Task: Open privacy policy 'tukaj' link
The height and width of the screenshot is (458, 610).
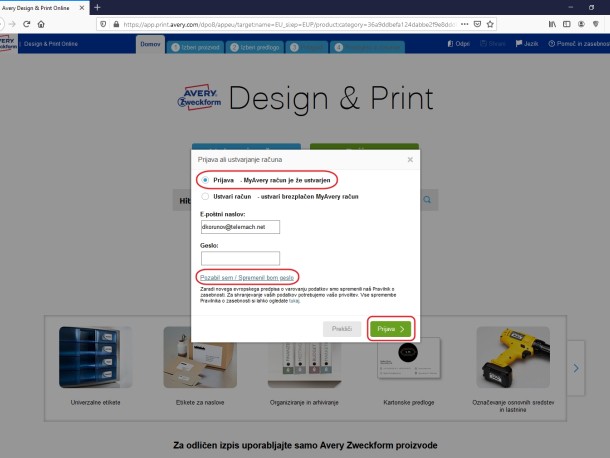Action: (x=294, y=301)
